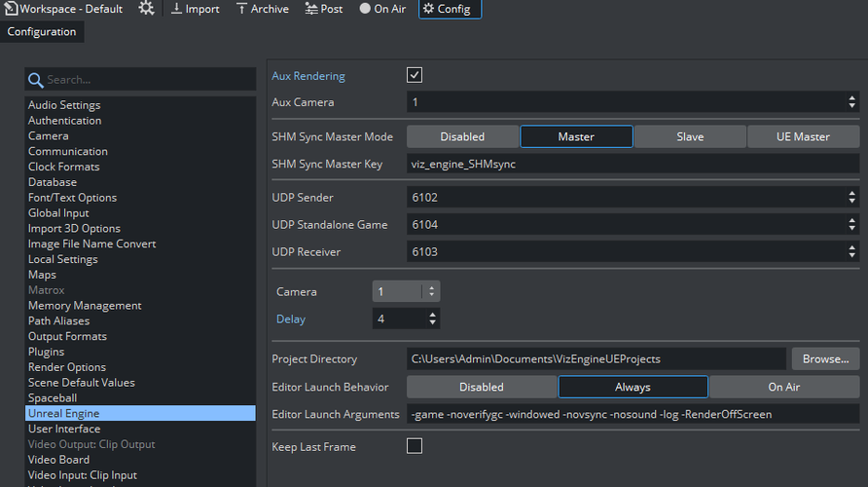Set Editor Launch Behavior to On Air
The height and width of the screenshot is (487, 868).
783,387
